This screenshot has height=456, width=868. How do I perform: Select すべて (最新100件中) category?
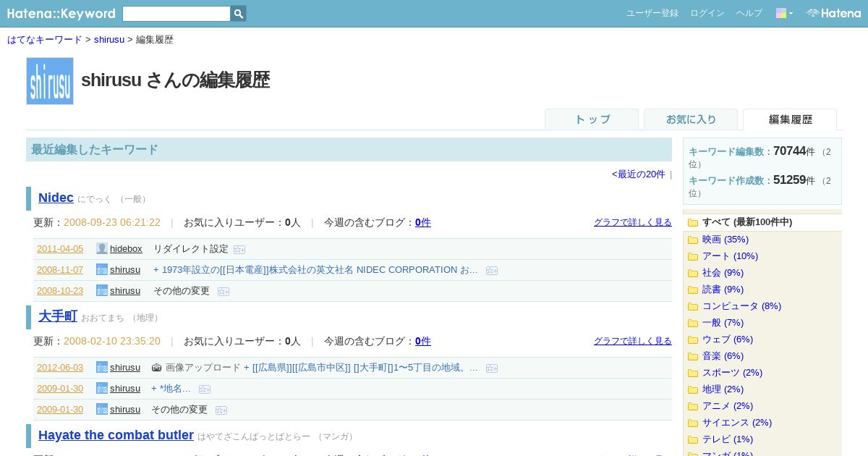747,222
